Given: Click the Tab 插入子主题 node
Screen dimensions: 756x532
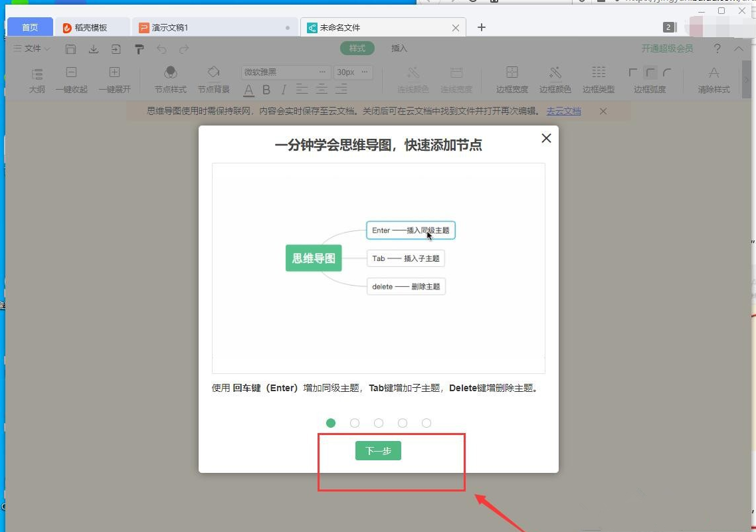Looking at the screenshot, I should [405, 258].
